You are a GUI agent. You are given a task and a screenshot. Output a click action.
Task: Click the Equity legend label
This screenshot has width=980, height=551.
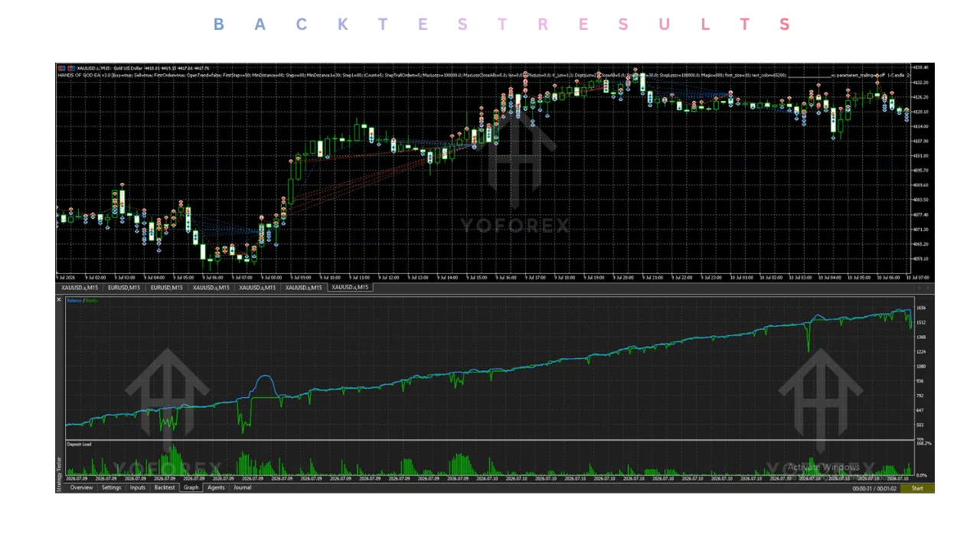92,301
